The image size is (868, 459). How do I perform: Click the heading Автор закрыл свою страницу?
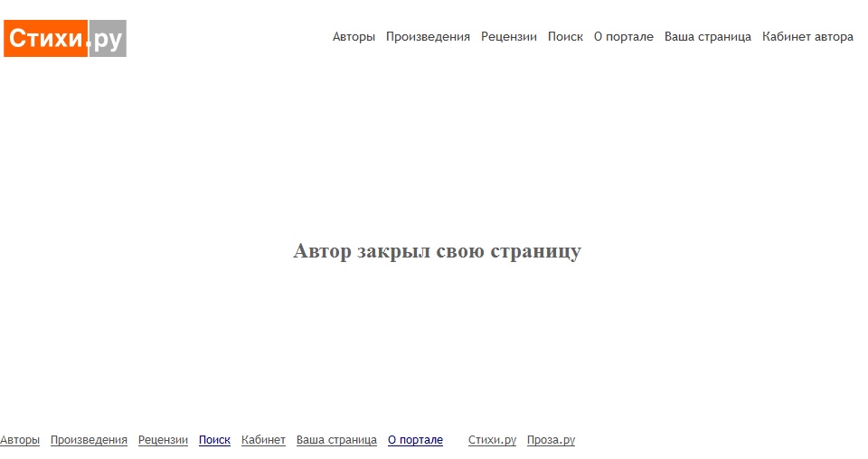(x=438, y=251)
